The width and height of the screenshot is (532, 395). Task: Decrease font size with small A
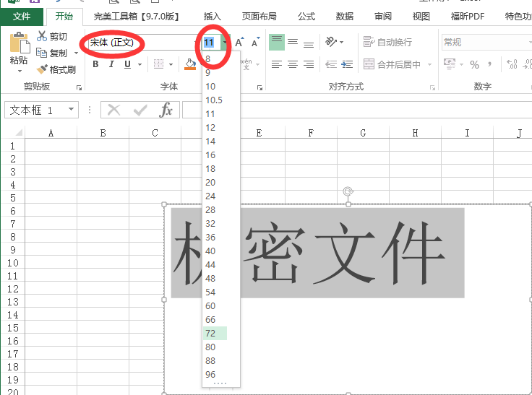coord(255,43)
